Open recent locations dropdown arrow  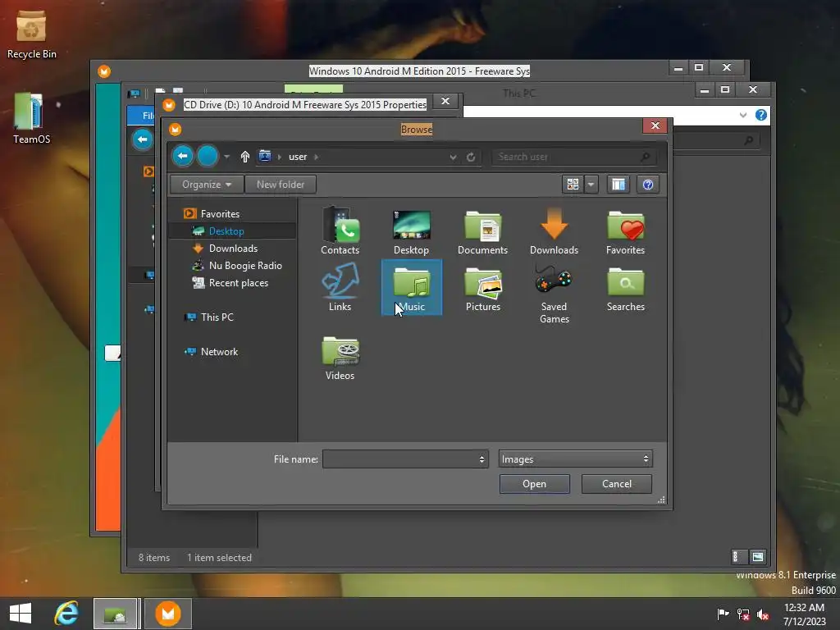(x=226, y=157)
